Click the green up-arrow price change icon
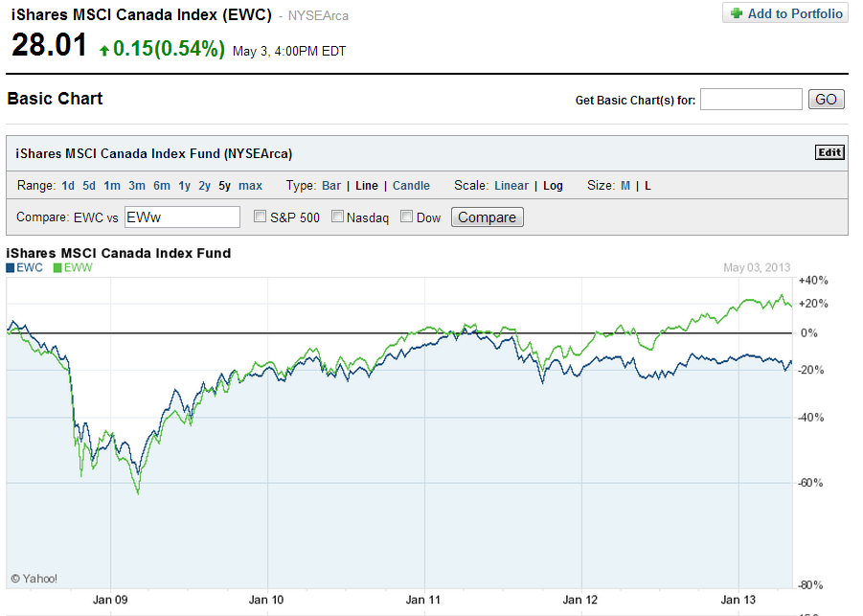Screen dimensions: 863x616 pos(104,51)
